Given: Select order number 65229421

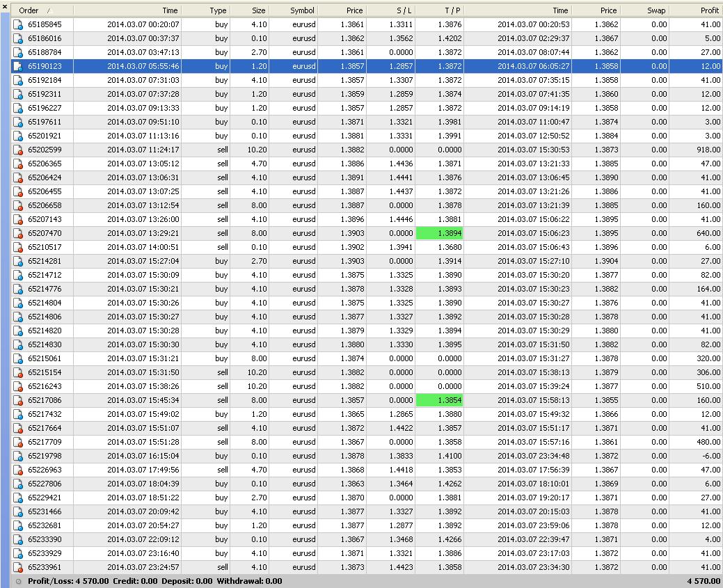Looking at the screenshot, I should click(45, 498).
